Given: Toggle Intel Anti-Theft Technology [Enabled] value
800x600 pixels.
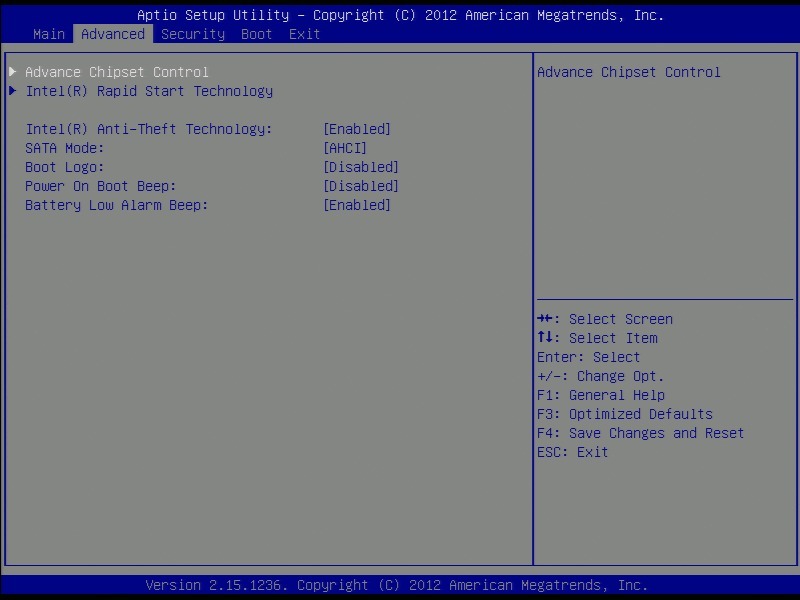Looking at the screenshot, I should click(x=357, y=129).
